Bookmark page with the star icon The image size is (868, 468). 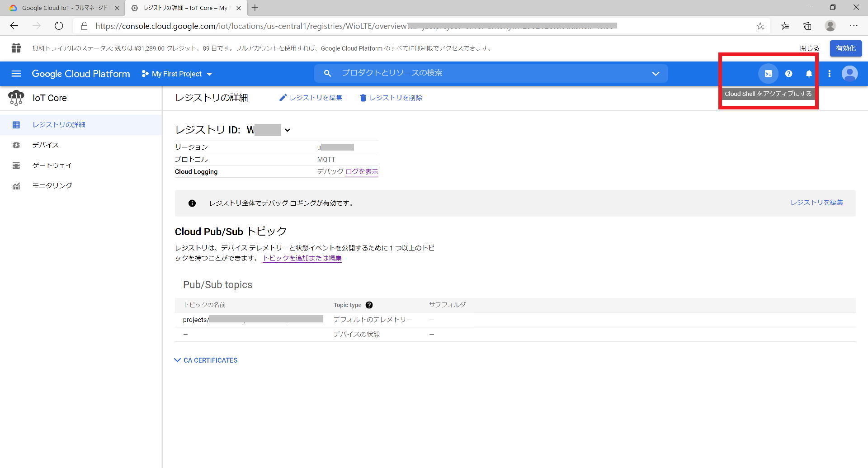click(x=760, y=26)
